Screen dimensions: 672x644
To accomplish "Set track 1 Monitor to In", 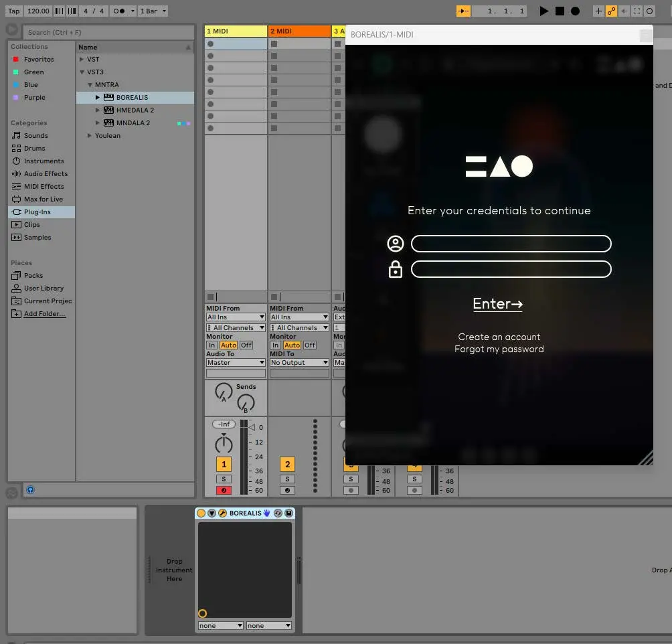I will coord(212,345).
